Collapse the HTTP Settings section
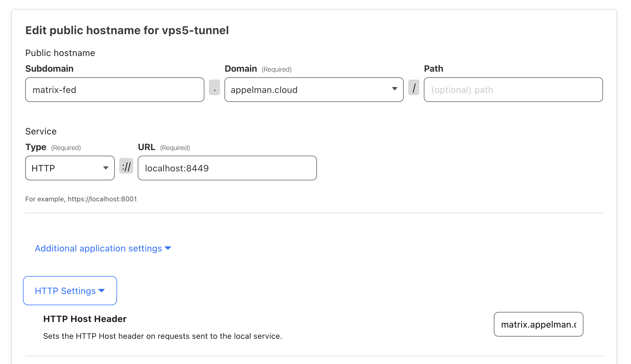Screen dimensions: 631x364 pos(70,291)
